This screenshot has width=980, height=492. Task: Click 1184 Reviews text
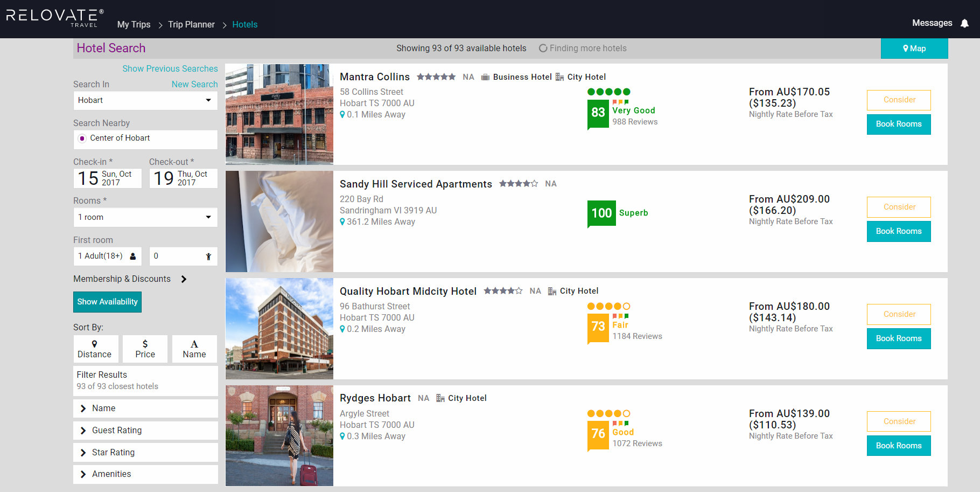tap(637, 337)
